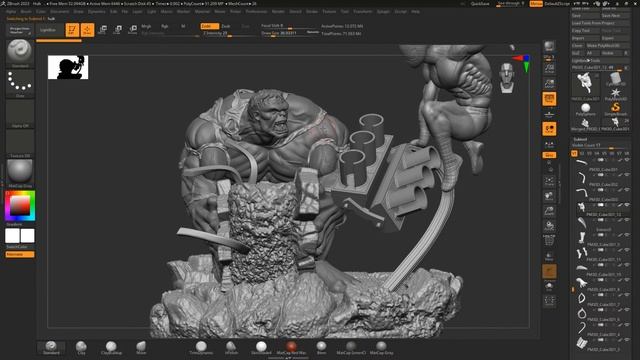
Task: Toggle Floor grid button on right shelf
Action: click(549, 114)
